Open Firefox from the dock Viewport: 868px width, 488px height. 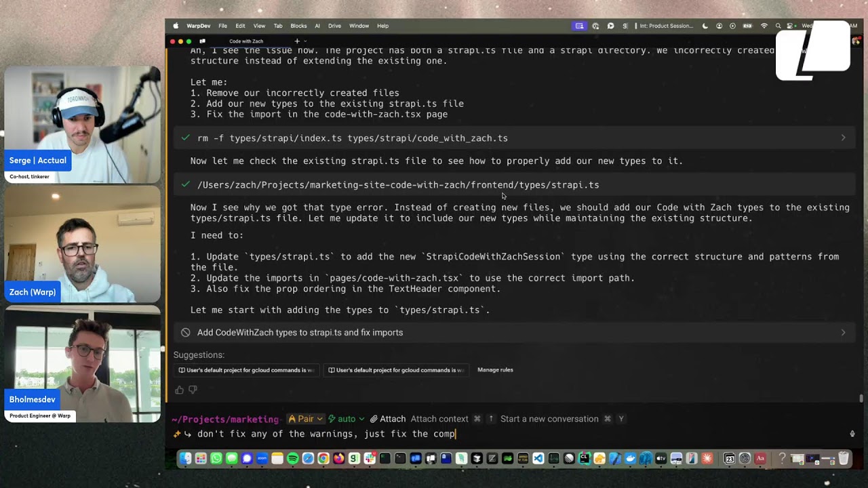pyautogui.click(x=338, y=459)
